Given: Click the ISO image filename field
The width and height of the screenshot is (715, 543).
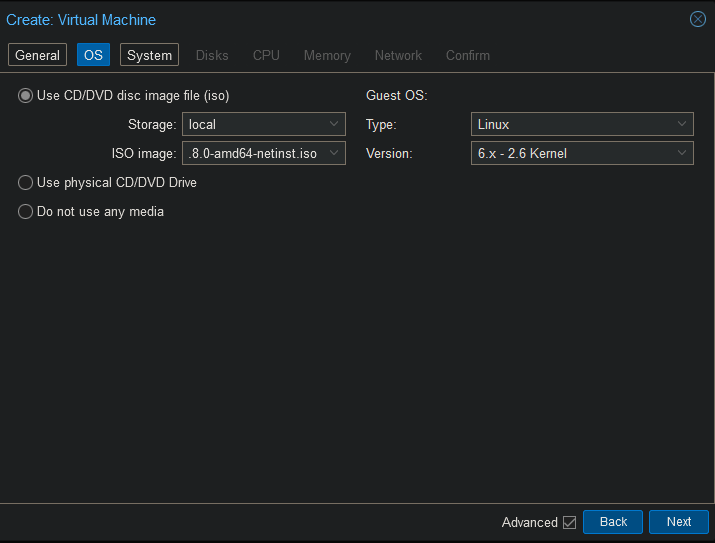Looking at the screenshot, I should 253,154.
